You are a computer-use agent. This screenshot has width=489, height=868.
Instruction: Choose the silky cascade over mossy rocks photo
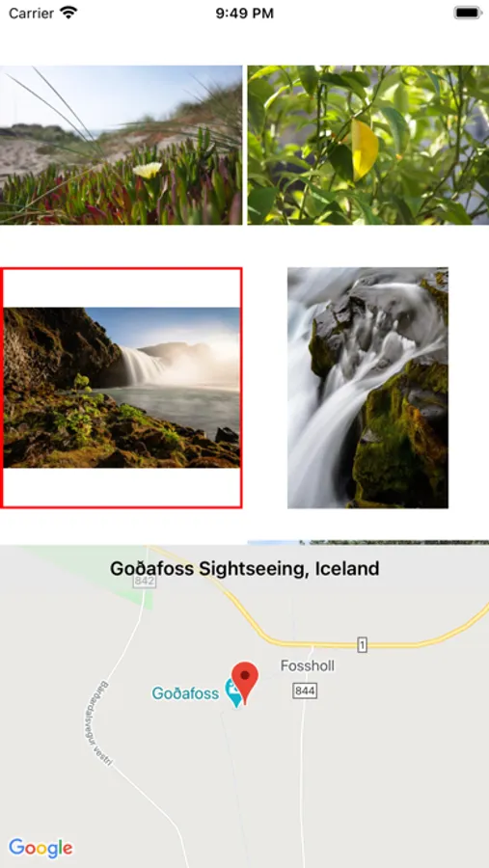[367, 388]
